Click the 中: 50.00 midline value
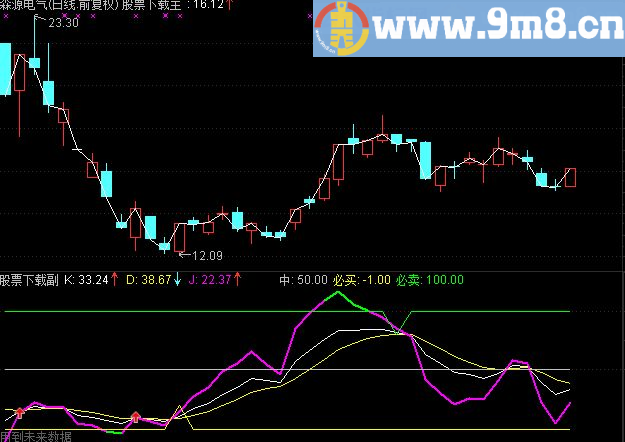625x442 pixels. (x=303, y=280)
